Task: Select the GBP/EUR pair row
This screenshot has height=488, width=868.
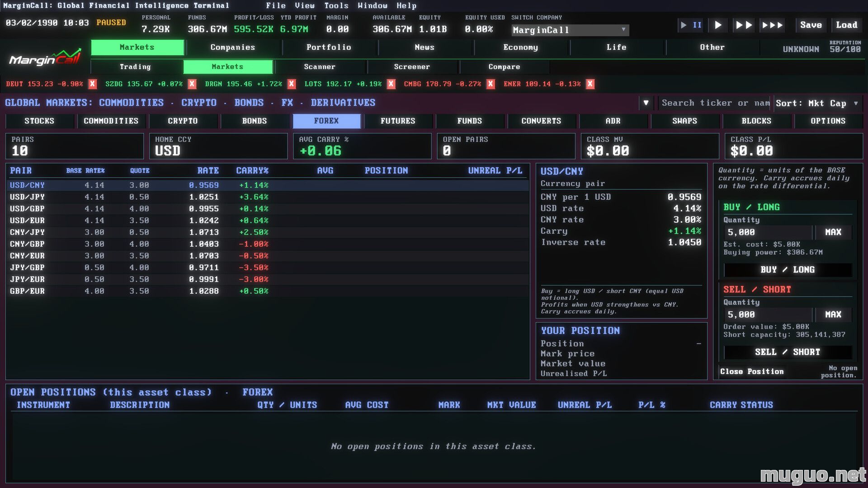Action: click(269, 291)
